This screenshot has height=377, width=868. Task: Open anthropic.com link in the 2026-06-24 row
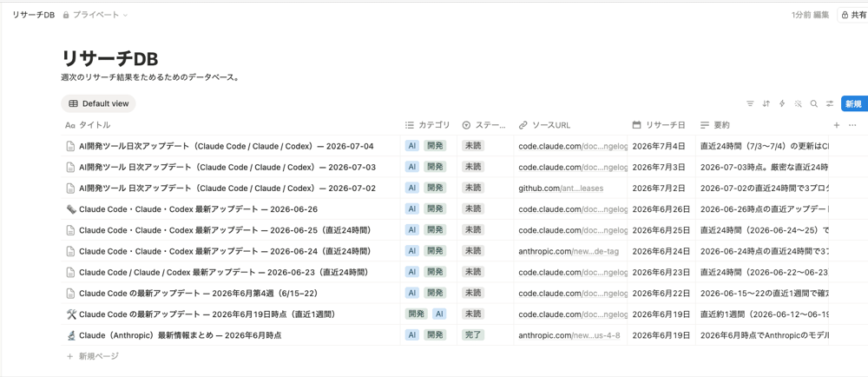(569, 251)
